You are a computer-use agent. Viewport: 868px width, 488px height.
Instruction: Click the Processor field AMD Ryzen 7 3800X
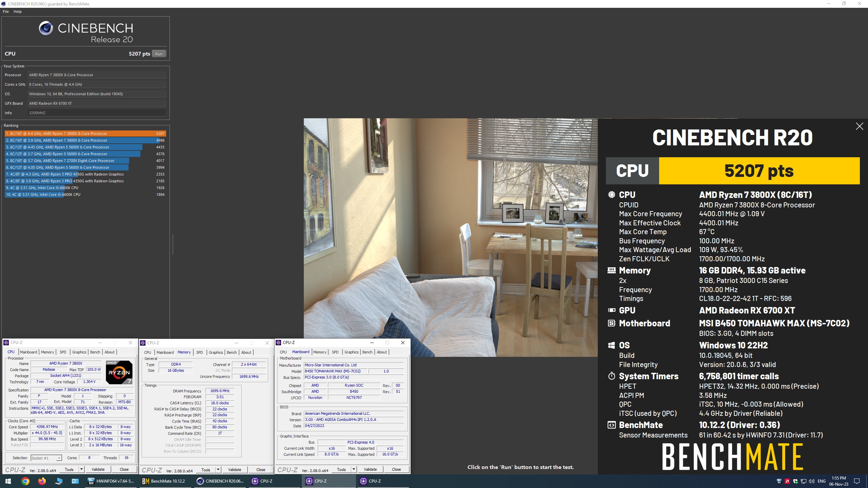tap(97, 75)
